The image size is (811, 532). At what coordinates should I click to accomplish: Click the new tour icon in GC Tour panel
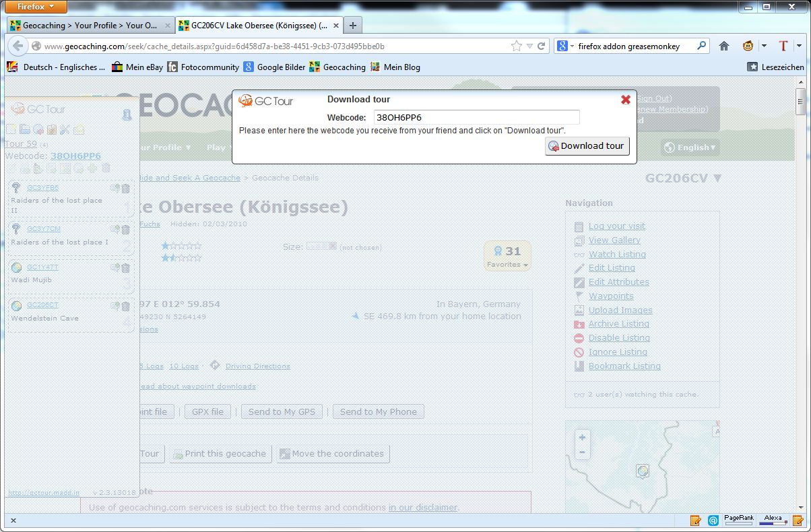(x=11, y=129)
